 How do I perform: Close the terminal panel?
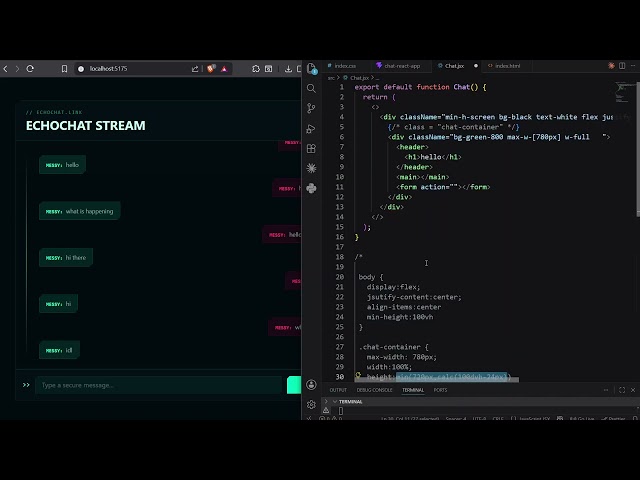pyautogui.click(x=633, y=390)
